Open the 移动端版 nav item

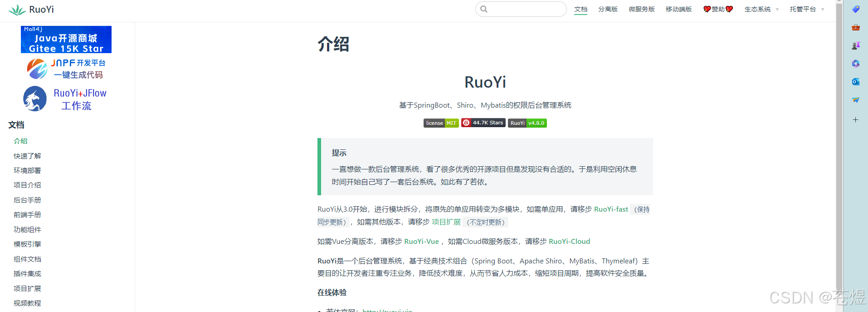679,9
